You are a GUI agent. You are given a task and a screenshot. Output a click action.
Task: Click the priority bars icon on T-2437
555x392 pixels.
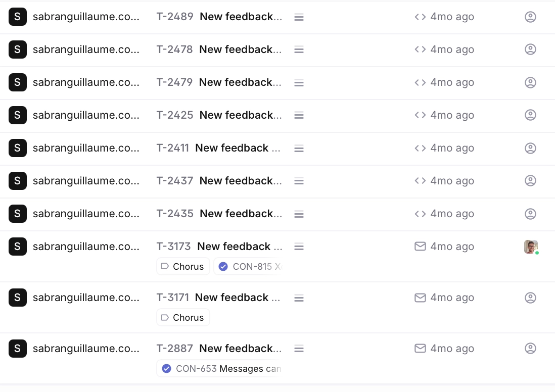[299, 181]
